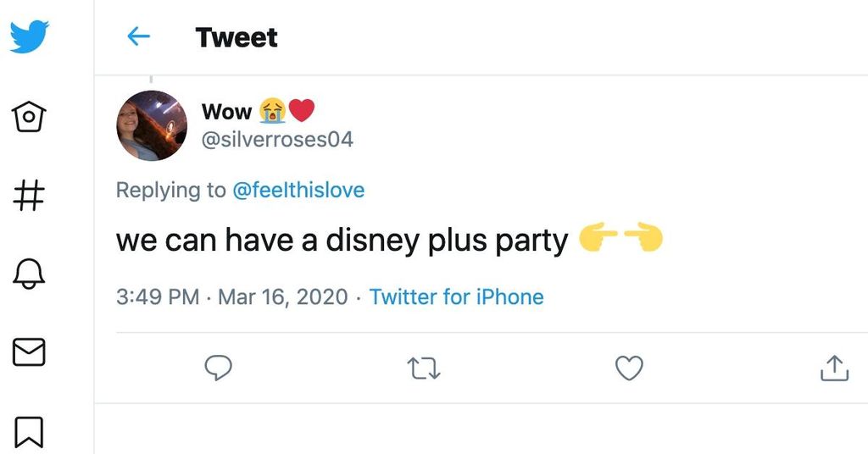Open Explore via the hashtag icon

pos(29,195)
